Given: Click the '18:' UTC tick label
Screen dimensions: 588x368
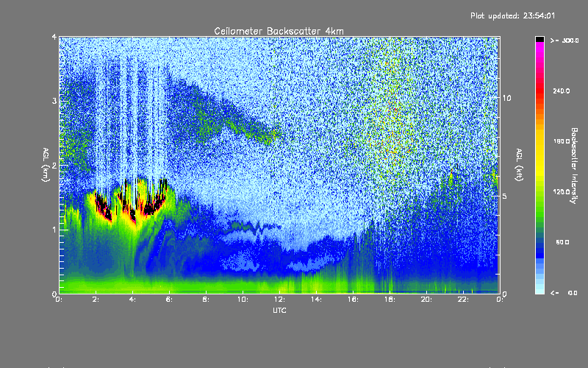Looking at the screenshot, I should [390, 300].
